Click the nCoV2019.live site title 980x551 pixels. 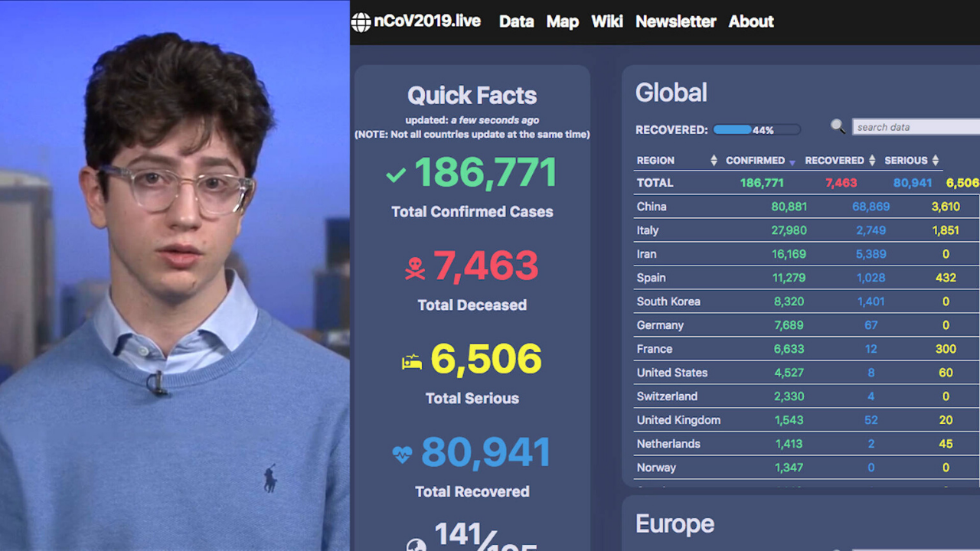pyautogui.click(x=427, y=21)
